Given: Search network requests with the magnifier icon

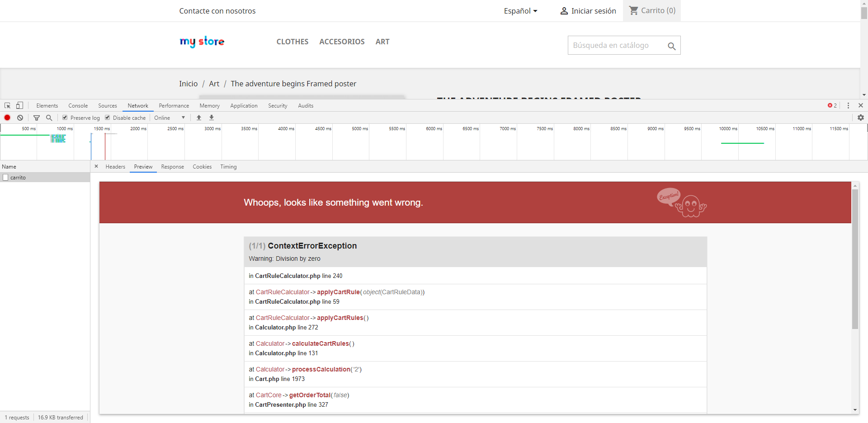Looking at the screenshot, I should coord(49,117).
